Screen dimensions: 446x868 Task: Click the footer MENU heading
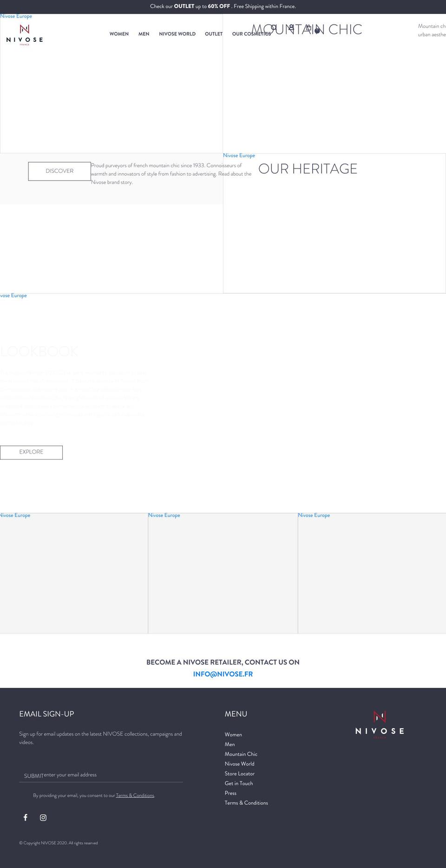coord(236,714)
